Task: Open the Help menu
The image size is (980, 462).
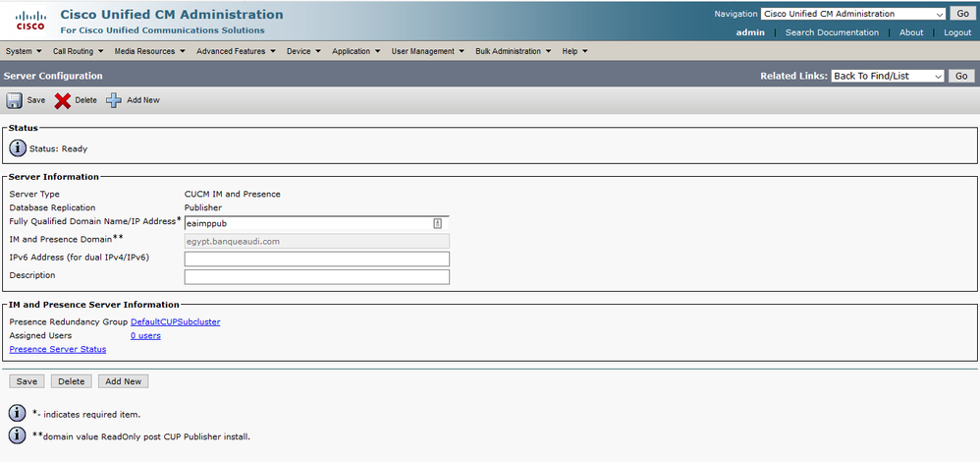Action: tap(575, 51)
